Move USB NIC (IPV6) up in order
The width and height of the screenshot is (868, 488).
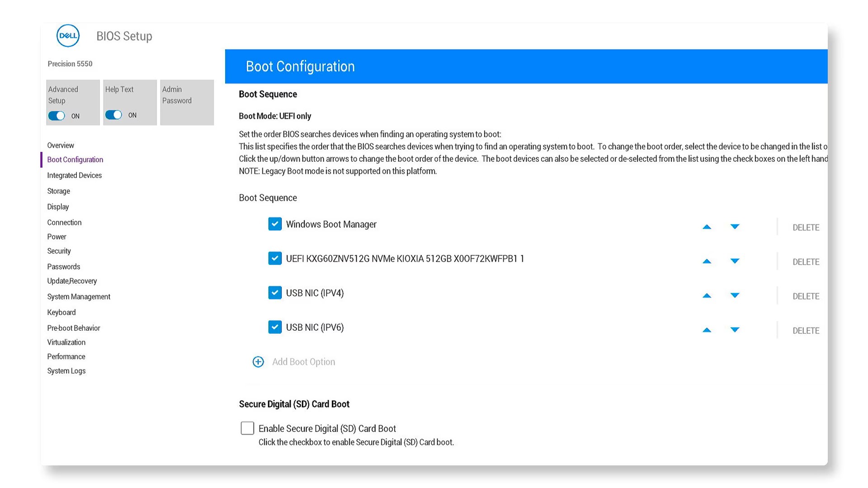[707, 330]
